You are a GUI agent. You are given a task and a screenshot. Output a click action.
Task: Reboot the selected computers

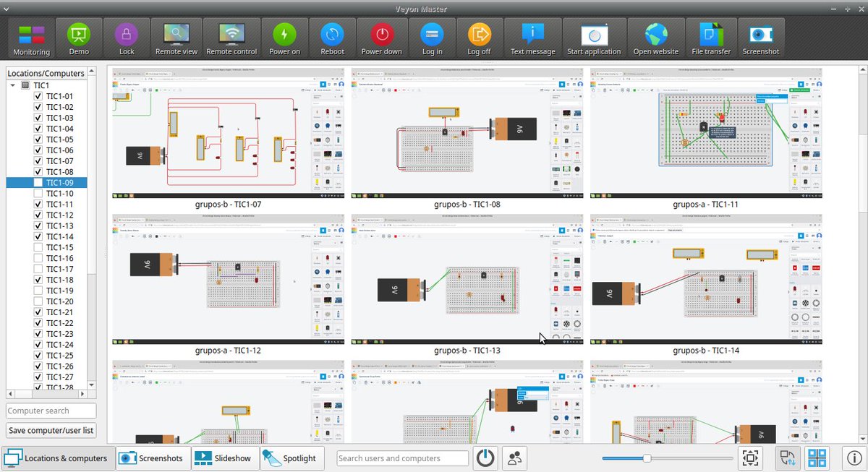click(332, 38)
